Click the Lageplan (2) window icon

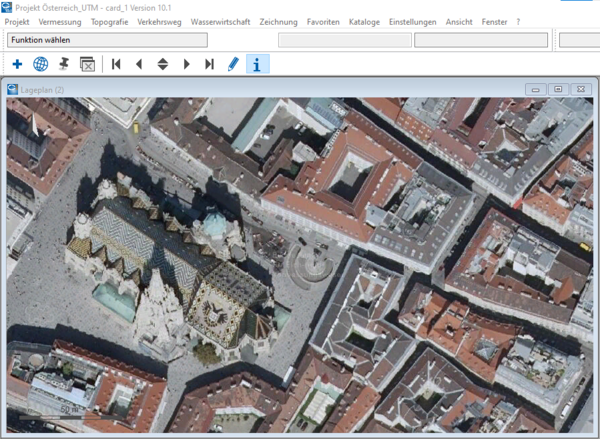pos(12,90)
